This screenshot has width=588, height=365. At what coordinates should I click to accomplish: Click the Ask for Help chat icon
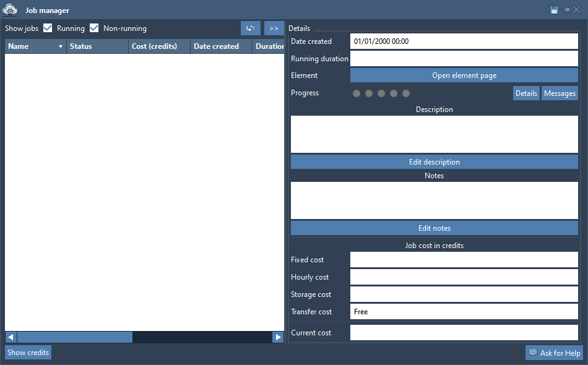(533, 353)
